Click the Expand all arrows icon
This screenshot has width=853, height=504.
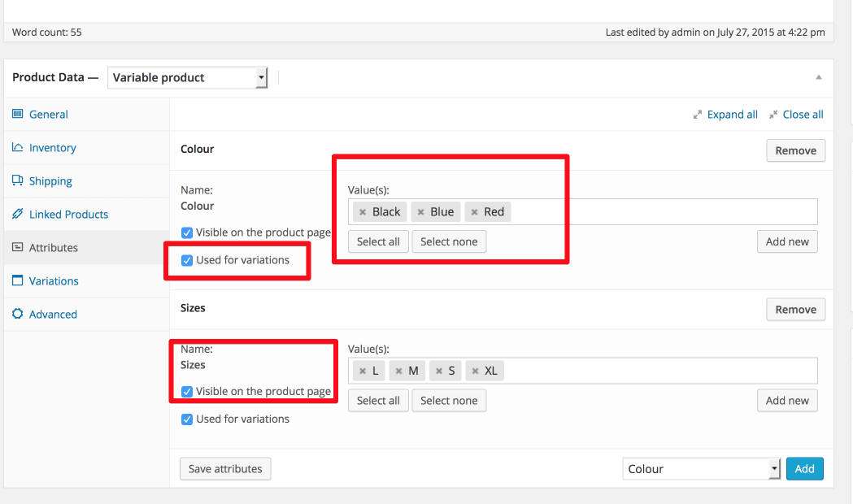click(x=698, y=115)
